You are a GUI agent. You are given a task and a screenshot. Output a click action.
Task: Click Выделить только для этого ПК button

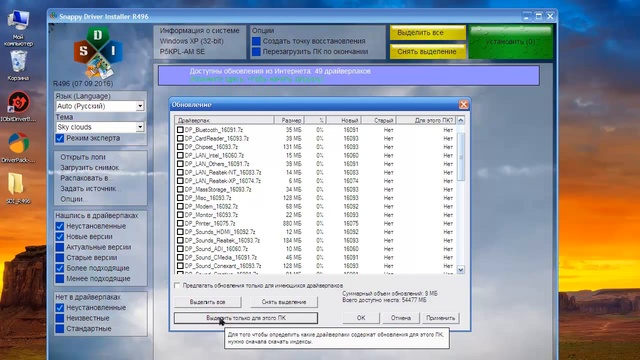246,318
